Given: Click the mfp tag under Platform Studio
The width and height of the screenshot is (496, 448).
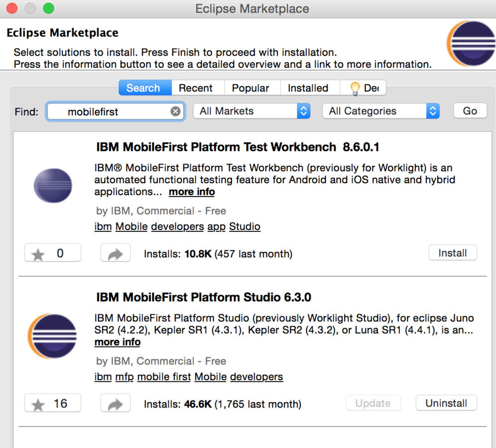Looking at the screenshot, I should coord(124,376).
